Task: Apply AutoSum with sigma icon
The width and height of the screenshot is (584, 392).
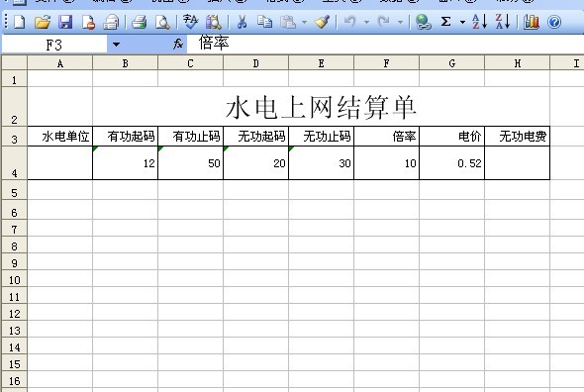Action: (445, 22)
